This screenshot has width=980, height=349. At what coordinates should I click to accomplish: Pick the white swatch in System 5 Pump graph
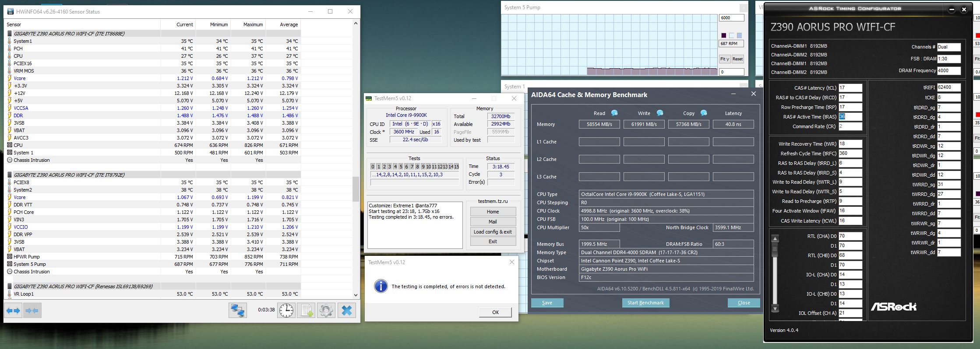point(731,35)
